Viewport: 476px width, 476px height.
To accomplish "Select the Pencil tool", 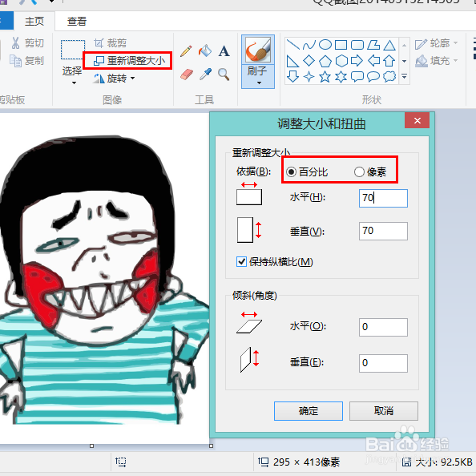I will click(186, 51).
